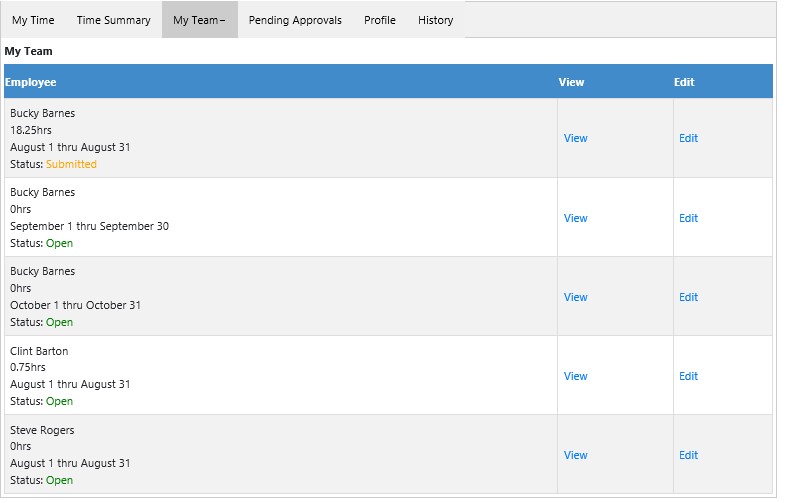Viewport: 793px width, 503px height.
Task: View Bucky Barnes September timesheet
Action: click(x=576, y=218)
